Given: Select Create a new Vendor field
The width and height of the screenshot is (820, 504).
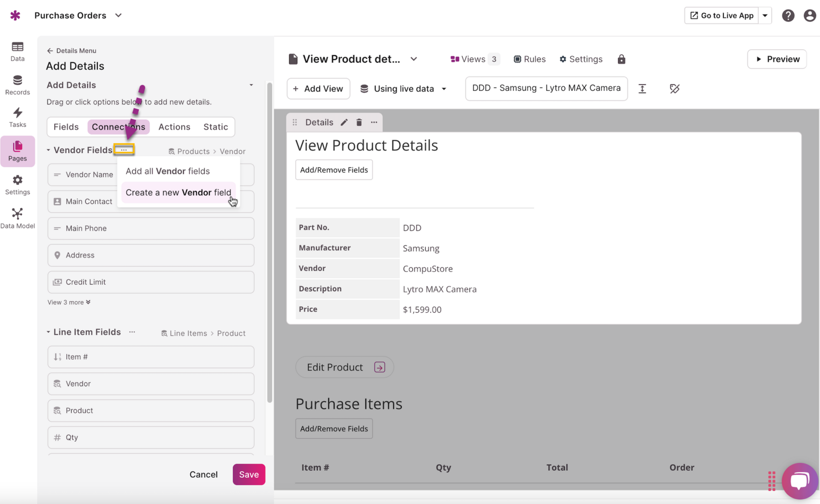Looking at the screenshot, I should point(178,192).
